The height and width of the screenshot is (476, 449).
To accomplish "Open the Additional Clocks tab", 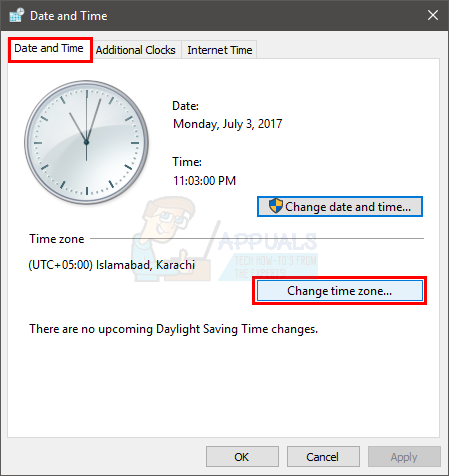I will pos(136,50).
